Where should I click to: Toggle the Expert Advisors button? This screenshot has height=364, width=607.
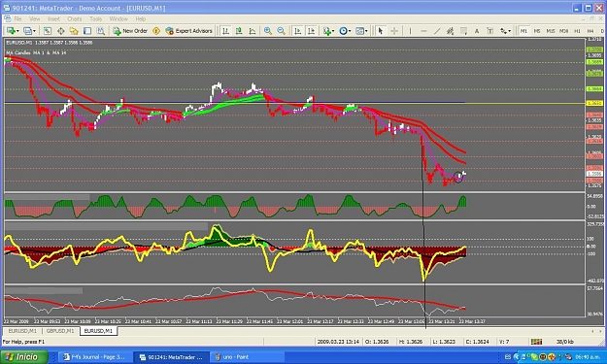point(189,30)
